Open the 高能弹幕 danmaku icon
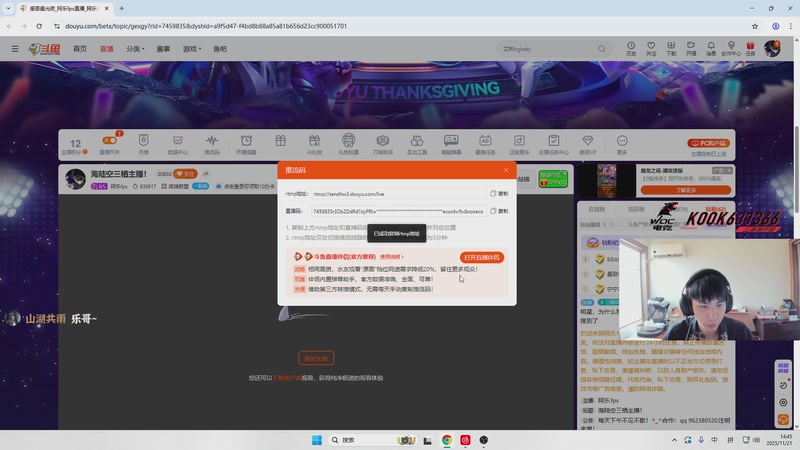Screen dimensions: 800x450 [451, 144]
